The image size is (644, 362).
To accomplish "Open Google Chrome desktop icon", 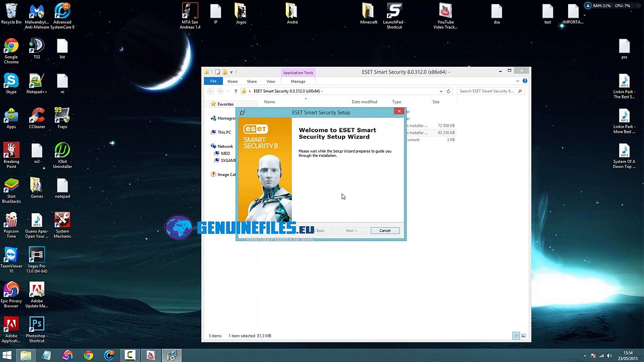I will 11,51.
